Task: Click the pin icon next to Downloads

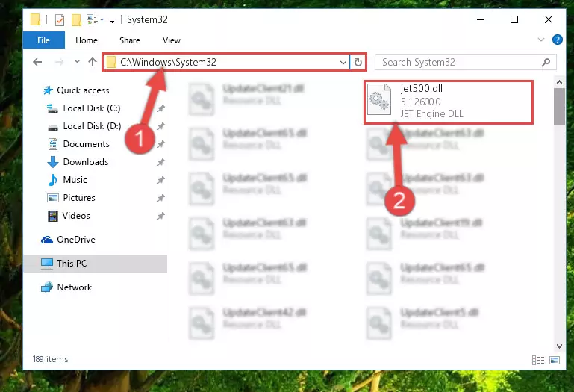Action: pos(160,162)
